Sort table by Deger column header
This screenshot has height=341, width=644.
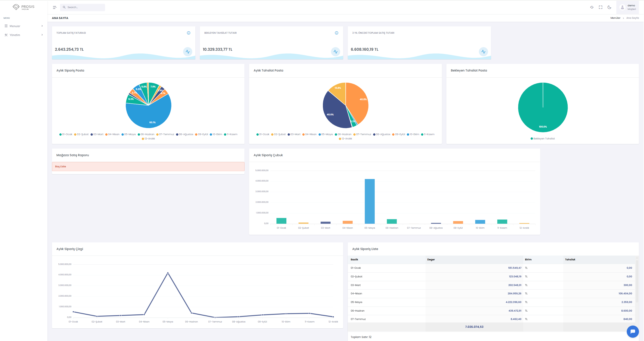coord(431,260)
